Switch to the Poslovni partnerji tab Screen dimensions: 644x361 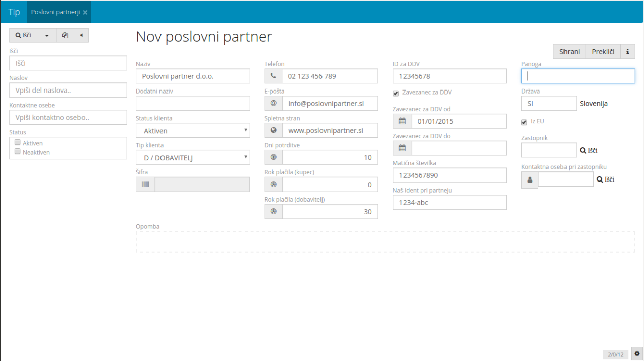(55, 12)
